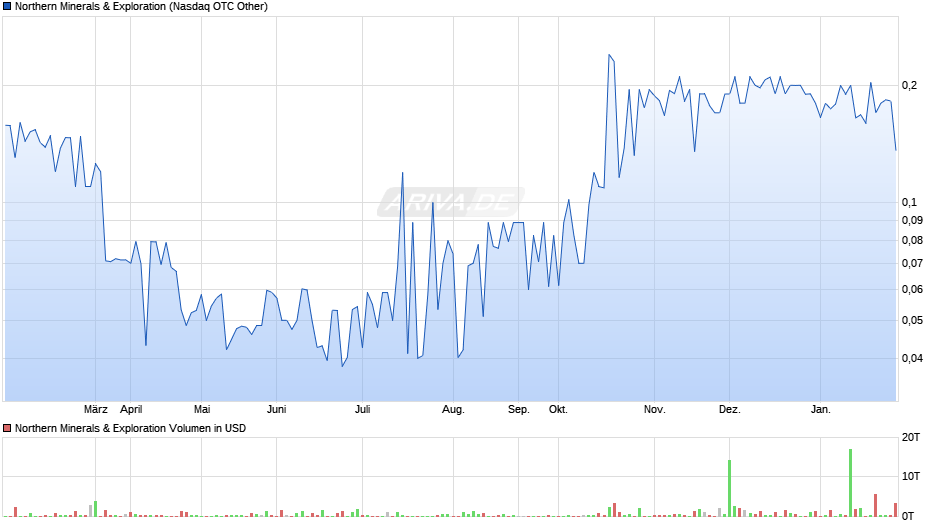This screenshot has height=526, width=940.
Task: Click the 'Aug.' axis label
Action: [x=453, y=410]
